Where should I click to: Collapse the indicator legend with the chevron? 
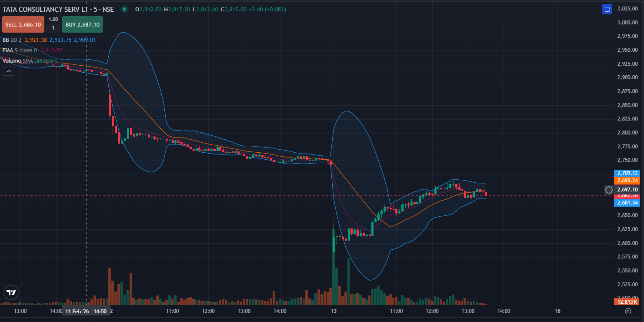tap(9, 71)
